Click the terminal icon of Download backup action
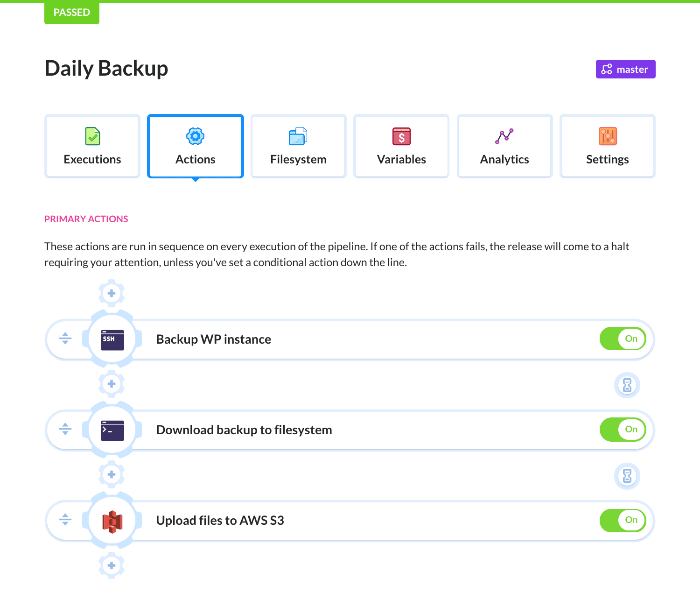 (x=112, y=430)
